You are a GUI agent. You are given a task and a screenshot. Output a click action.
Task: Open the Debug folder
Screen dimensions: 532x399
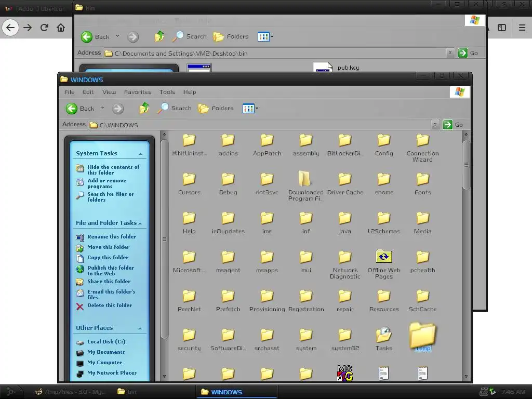click(228, 184)
